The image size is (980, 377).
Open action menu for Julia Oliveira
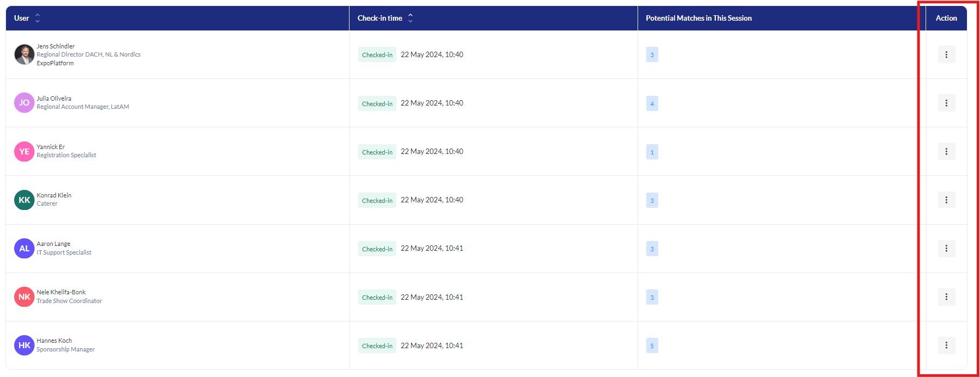946,103
